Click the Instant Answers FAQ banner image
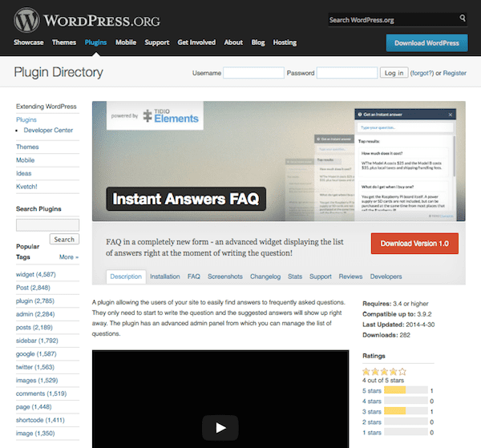Screen dimensions: 481x448 tap(278, 161)
